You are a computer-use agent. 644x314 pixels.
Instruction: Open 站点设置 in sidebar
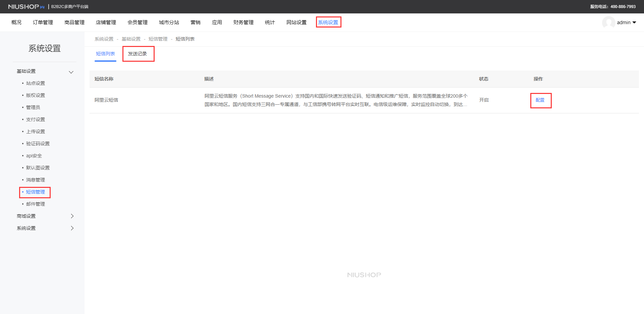[36, 83]
